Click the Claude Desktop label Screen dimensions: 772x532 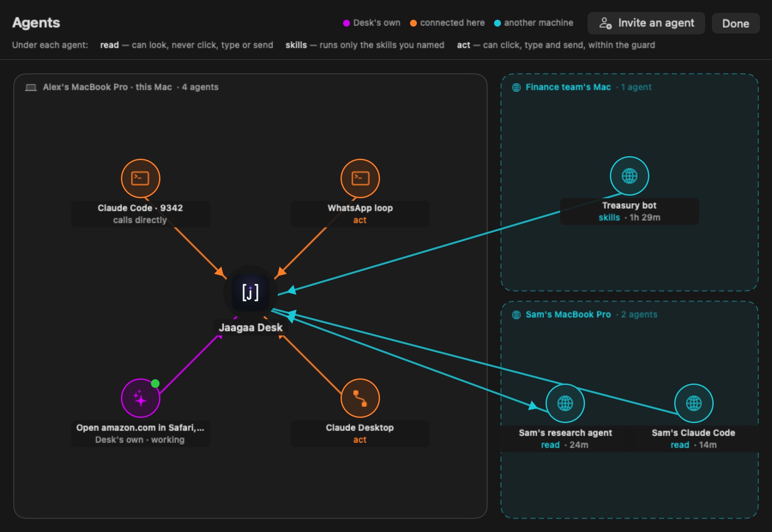pyautogui.click(x=360, y=428)
